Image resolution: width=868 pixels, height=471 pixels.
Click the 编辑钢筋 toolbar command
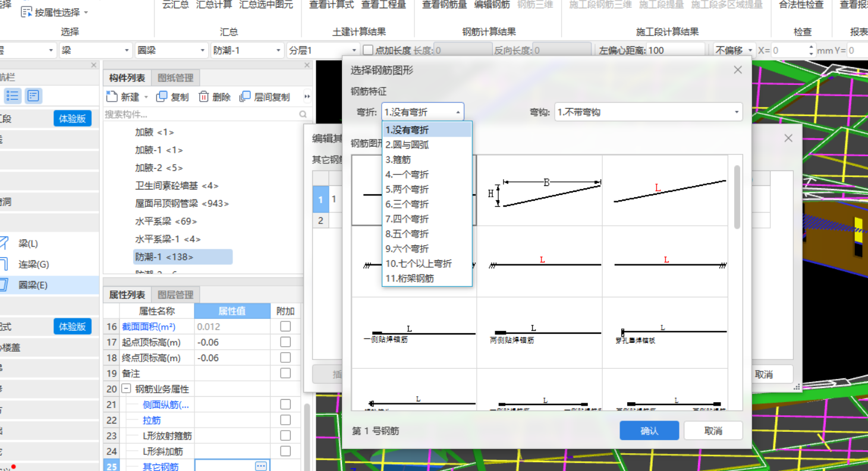tap(492, 5)
